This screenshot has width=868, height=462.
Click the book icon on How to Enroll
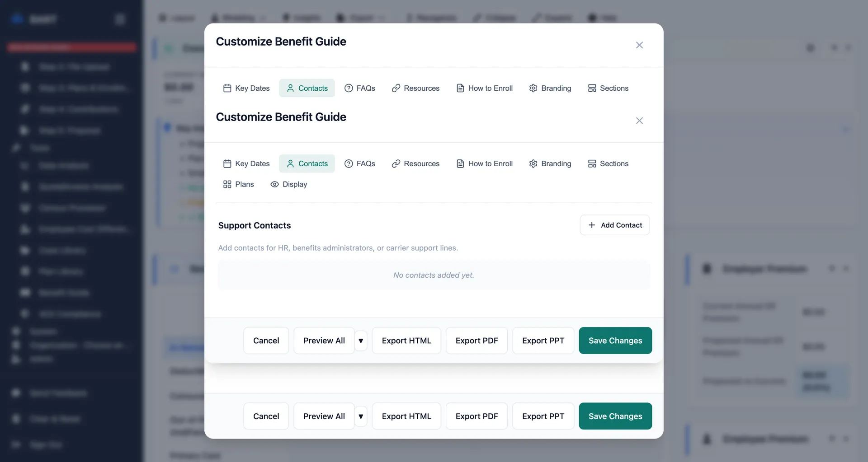pos(460,163)
